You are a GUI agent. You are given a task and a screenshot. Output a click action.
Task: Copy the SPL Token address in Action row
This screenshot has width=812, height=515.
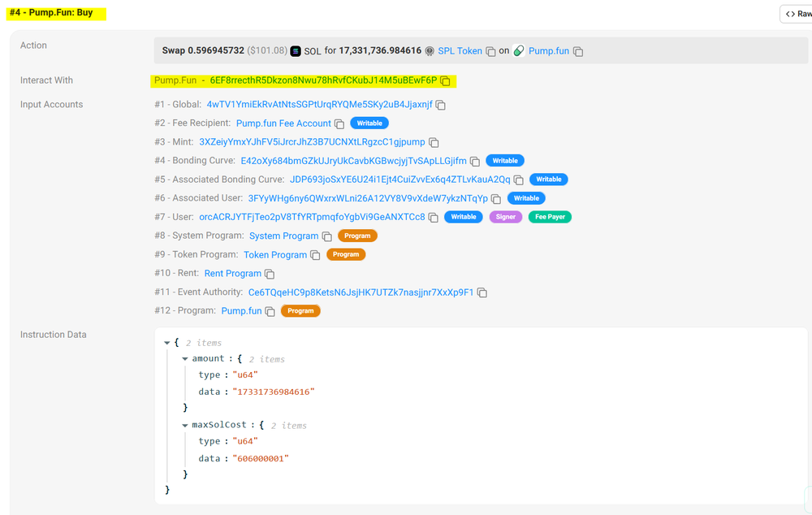tap(490, 51)
